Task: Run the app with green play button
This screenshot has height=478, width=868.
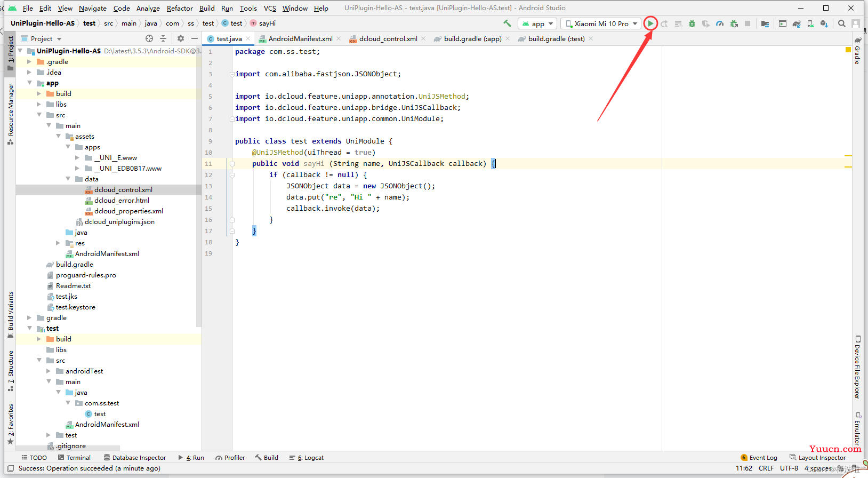Action: [650, 23]
